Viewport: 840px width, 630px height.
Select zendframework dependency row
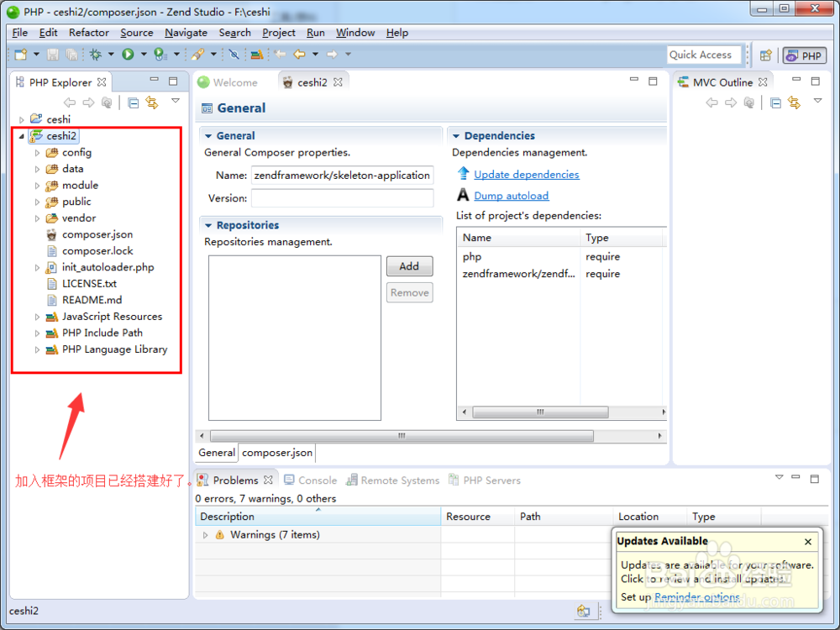pyautogui.click(x=561, y=275)
